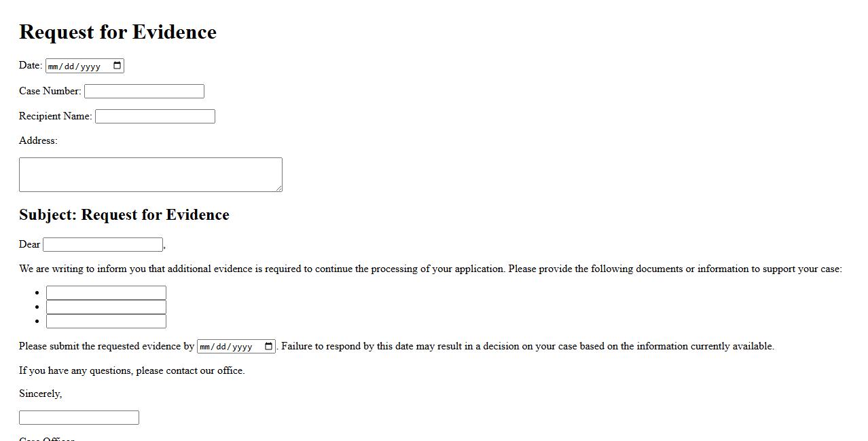Click inside the Address text area
This screenshot has width=868, height=441.
click(x=150, y=174)
